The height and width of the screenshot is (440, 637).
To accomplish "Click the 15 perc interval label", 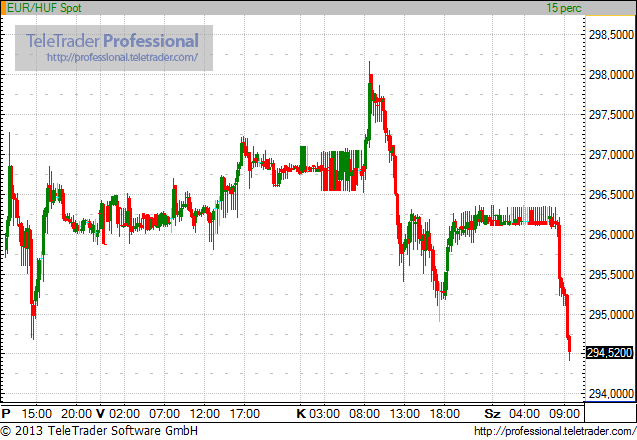I will (x=564, y=8).
